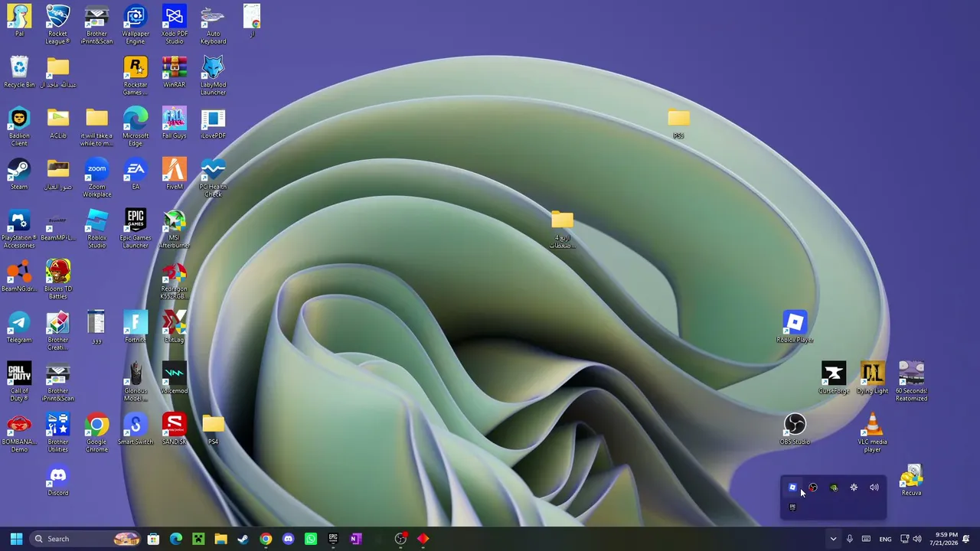This screenshot has width=980, height=551.
Task: Select the iLovePDF desktop shortcut
Action: pos(213,123)
